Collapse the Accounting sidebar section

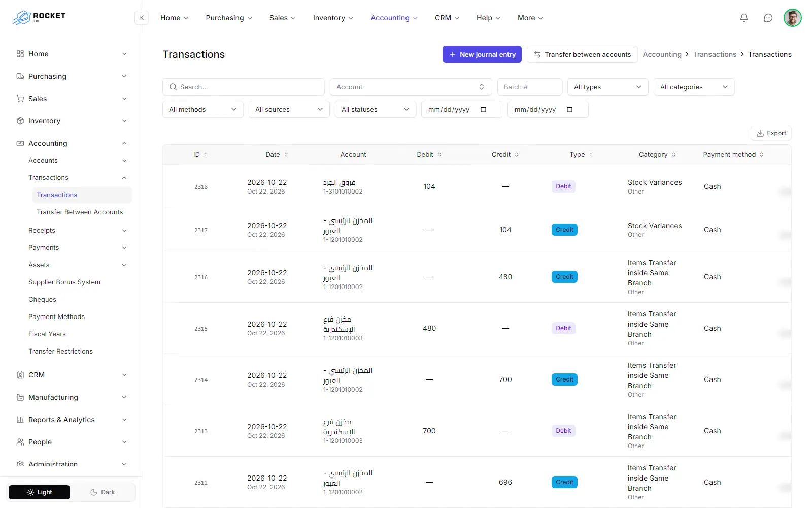tap(71, 143)
